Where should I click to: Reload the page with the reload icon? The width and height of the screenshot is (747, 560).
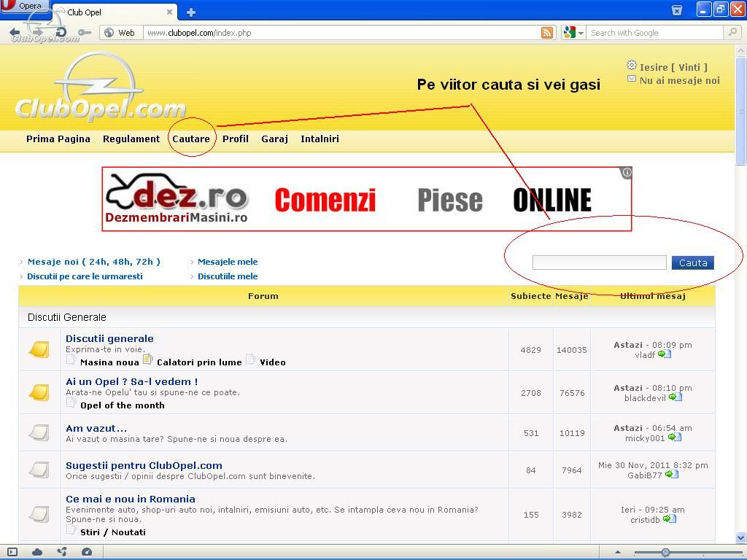(x=61, y=32)
